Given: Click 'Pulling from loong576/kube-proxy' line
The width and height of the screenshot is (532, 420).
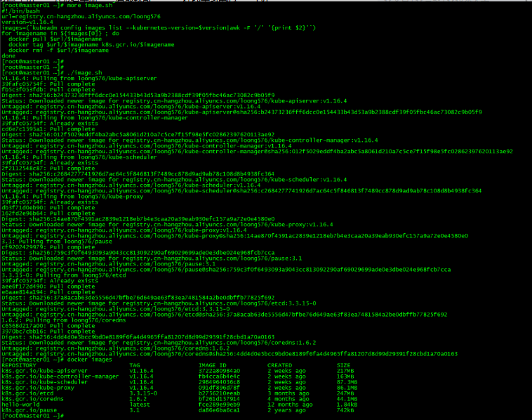Looking at the screenshot, I should tap(72, 197).
